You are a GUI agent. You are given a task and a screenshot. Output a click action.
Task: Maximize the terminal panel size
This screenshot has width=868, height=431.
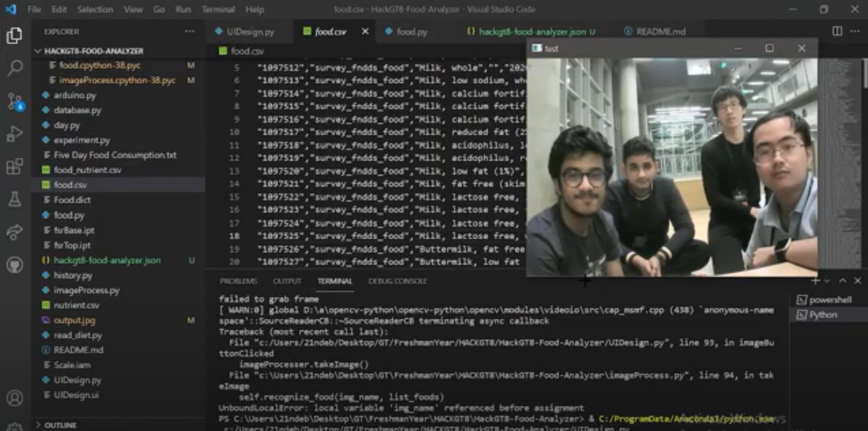843,281
